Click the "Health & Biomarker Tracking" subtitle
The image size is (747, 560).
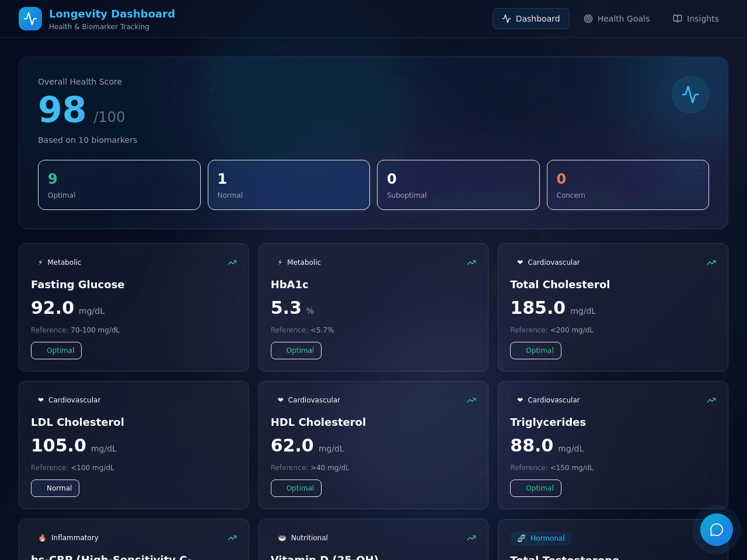pos(99,27)
